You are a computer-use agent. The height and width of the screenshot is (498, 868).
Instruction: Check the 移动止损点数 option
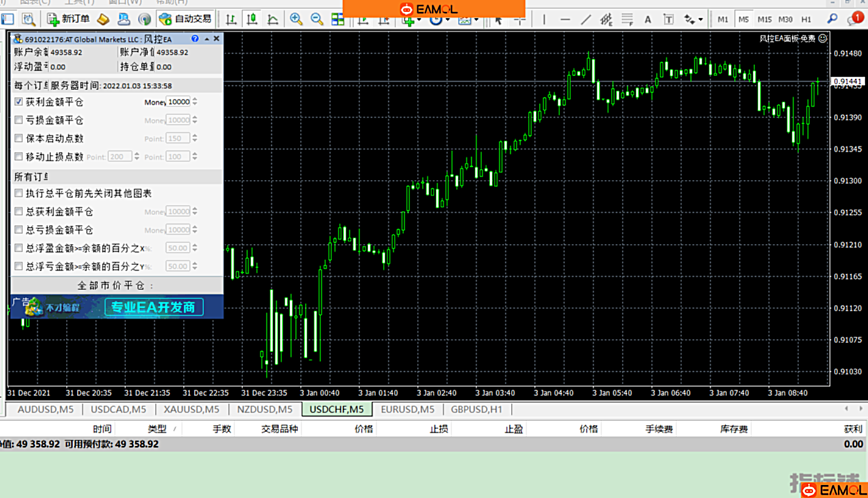click(19, 157)
